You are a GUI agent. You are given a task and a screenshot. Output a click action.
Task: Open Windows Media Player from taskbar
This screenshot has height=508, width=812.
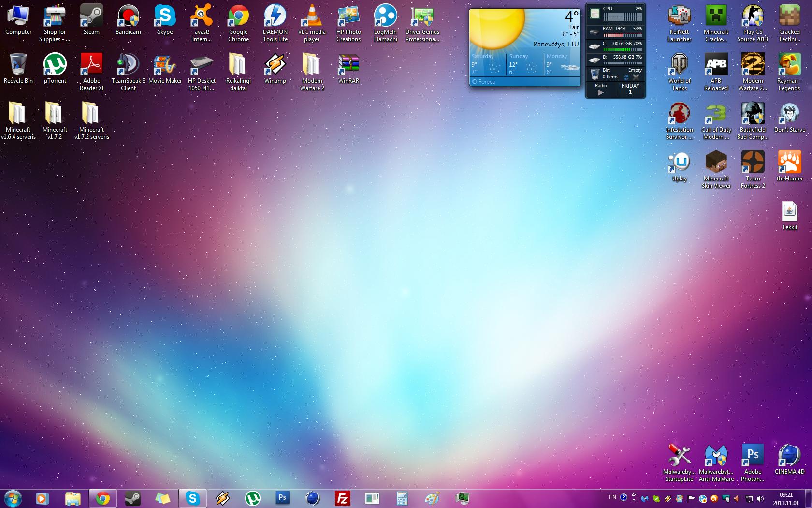(x=43, y=498)
